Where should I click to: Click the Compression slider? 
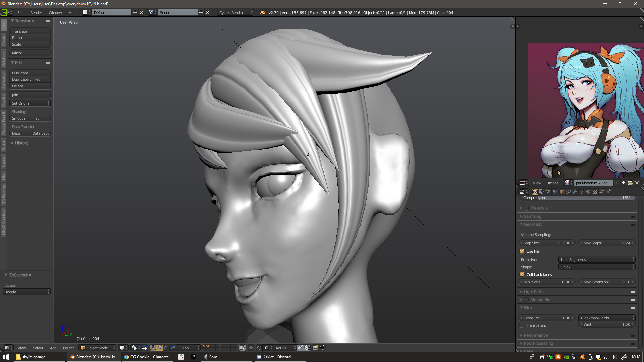tap(576, 198)
